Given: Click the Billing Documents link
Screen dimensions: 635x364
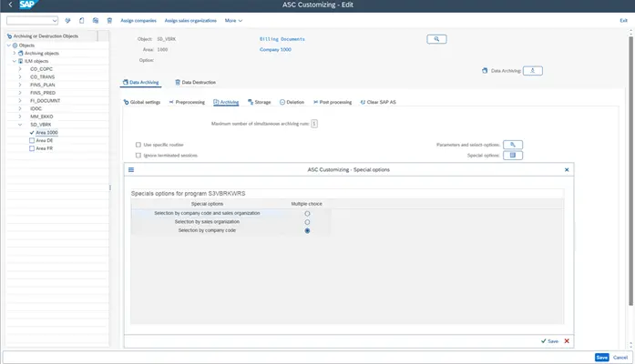Looking at the screenshot, I should coord(282,39).
